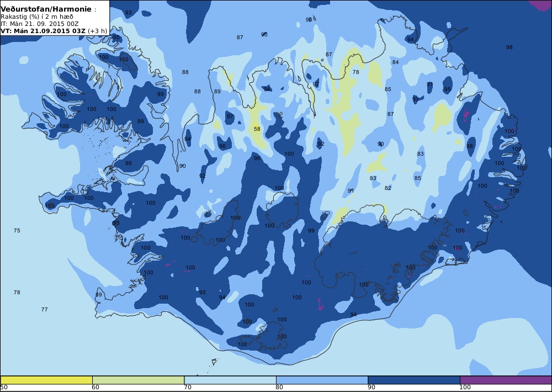Click the legend scale label 50

click(4, 388)
